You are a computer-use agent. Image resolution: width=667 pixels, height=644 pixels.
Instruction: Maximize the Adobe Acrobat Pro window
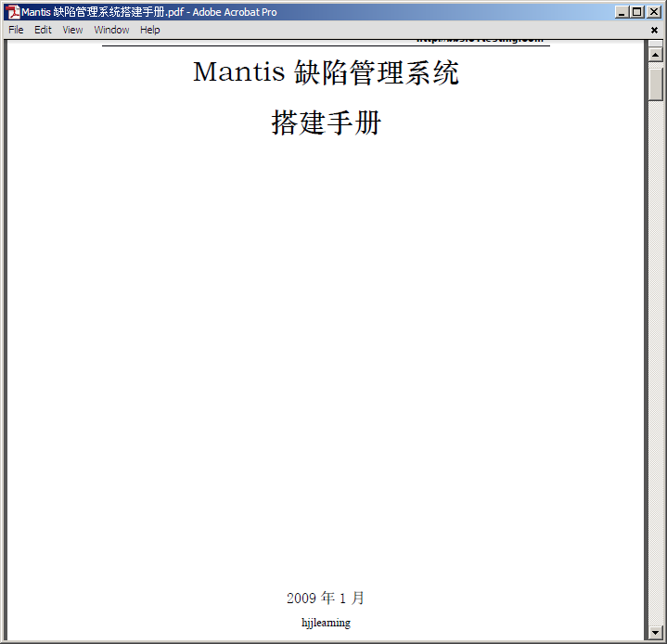coord(636,12)
